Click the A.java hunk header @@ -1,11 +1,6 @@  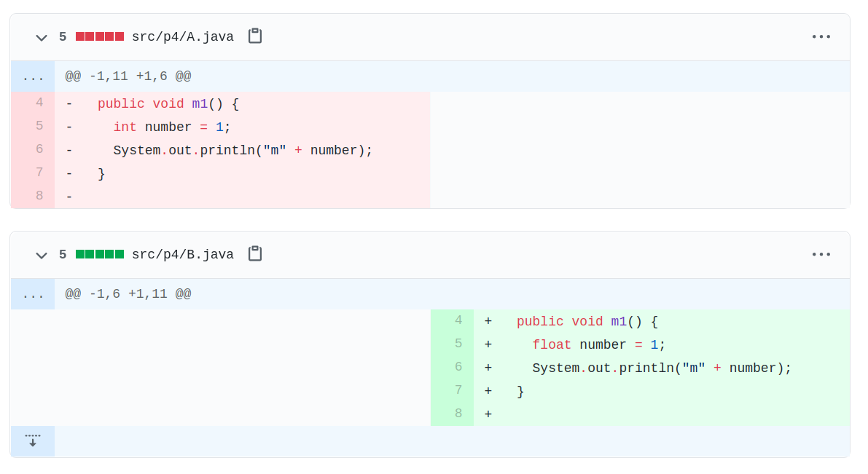tap(128, 76)
